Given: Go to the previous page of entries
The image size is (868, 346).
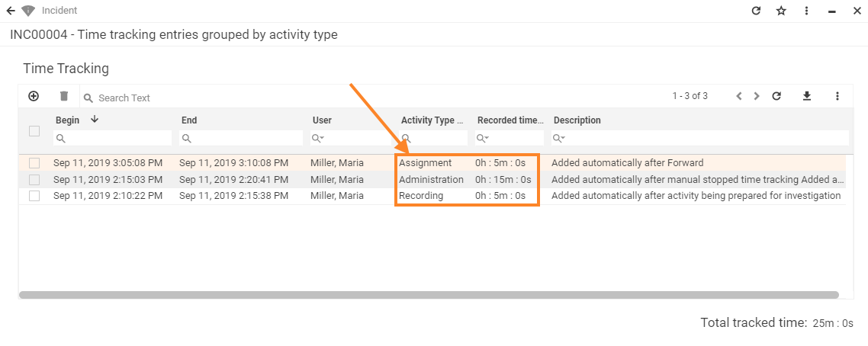Looking at the screenshot, I should tap(739, 96).
